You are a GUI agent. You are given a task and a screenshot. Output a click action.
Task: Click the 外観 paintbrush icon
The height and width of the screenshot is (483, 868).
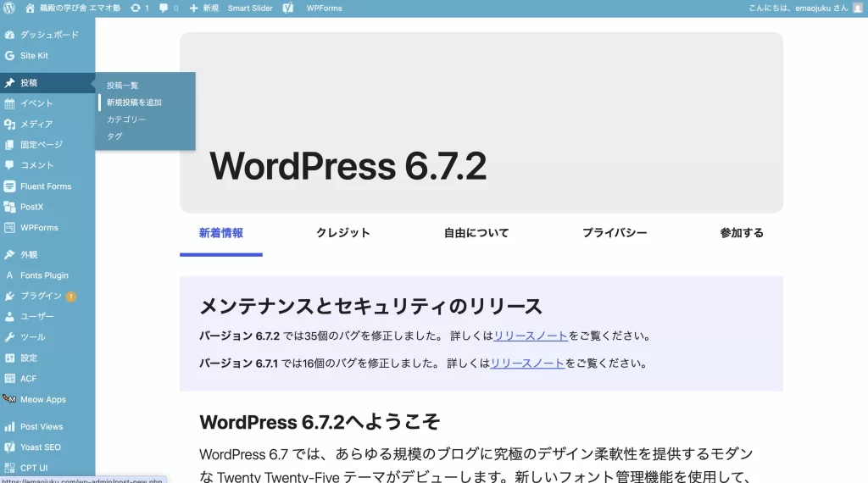click(x=9, y=254)
